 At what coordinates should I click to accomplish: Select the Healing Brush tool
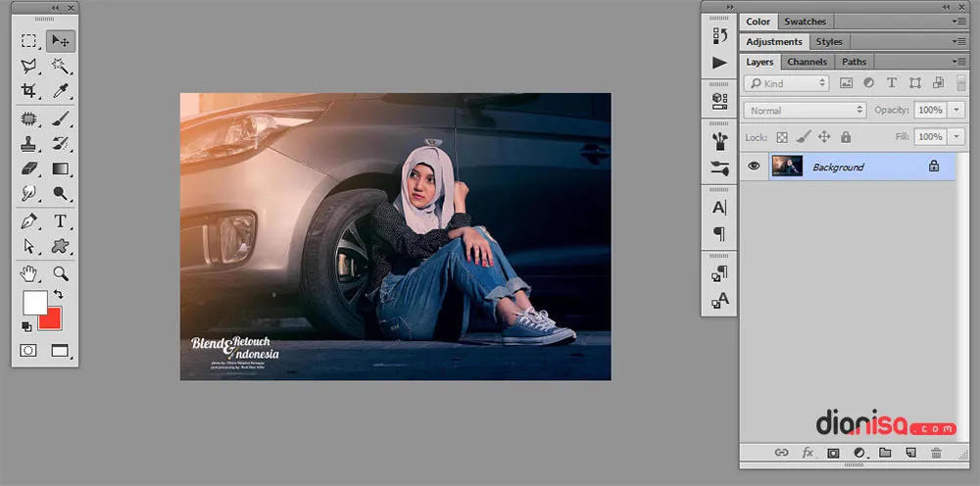pyautogui.click(x=28, y=119)
